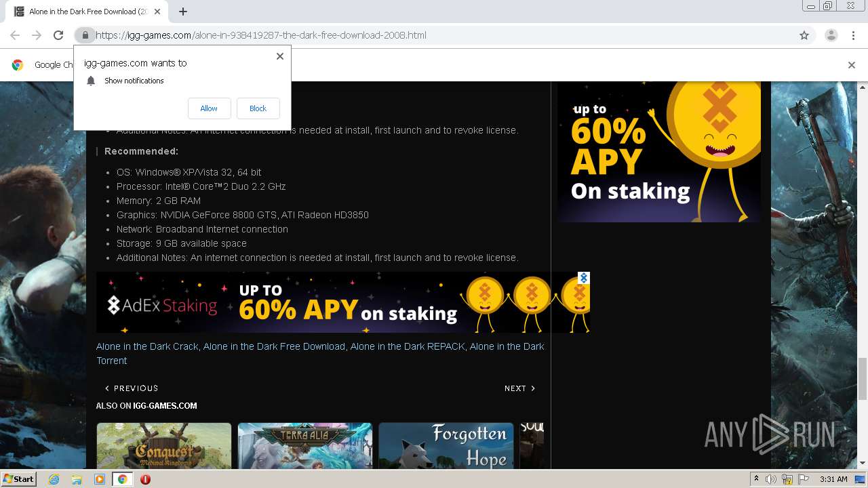868x488 pixels.
Task: Open Alone in the Dark Torrent link
Action: pyautogui.click(x=320, y=353)
